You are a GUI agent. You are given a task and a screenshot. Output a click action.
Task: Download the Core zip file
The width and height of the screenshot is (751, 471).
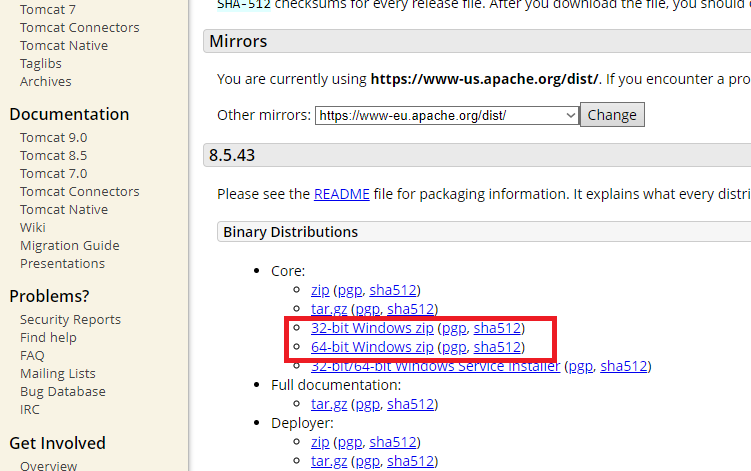click(320, 290)
